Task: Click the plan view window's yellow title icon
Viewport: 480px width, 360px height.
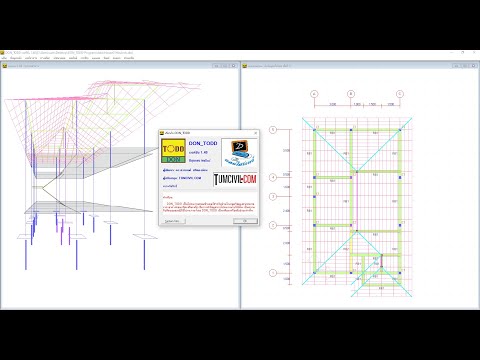Action: [245, 66]
